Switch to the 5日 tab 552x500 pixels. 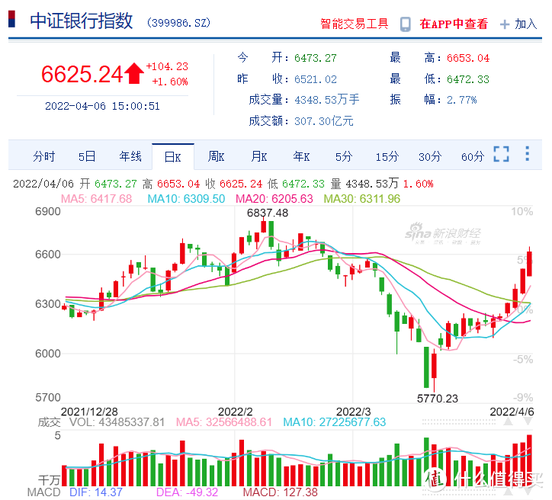(87, 156)
